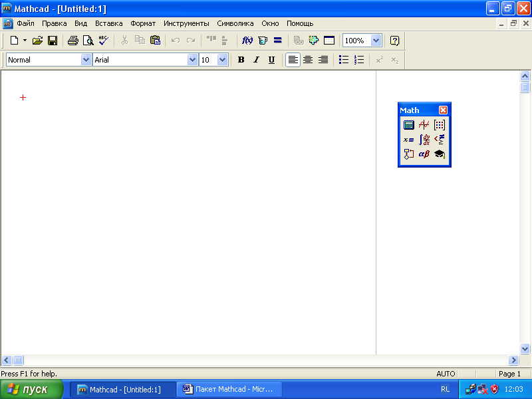
Task: Open Print Preview icon
Action: point(88,41)
